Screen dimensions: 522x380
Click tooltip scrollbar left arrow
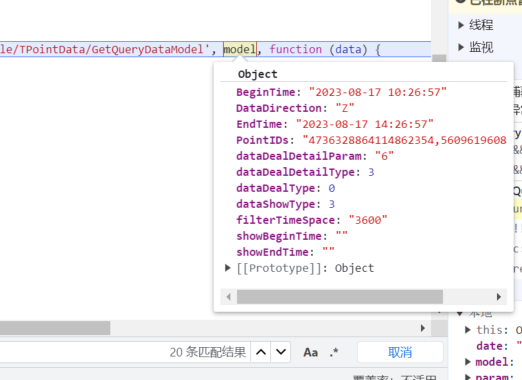point(229,297)
